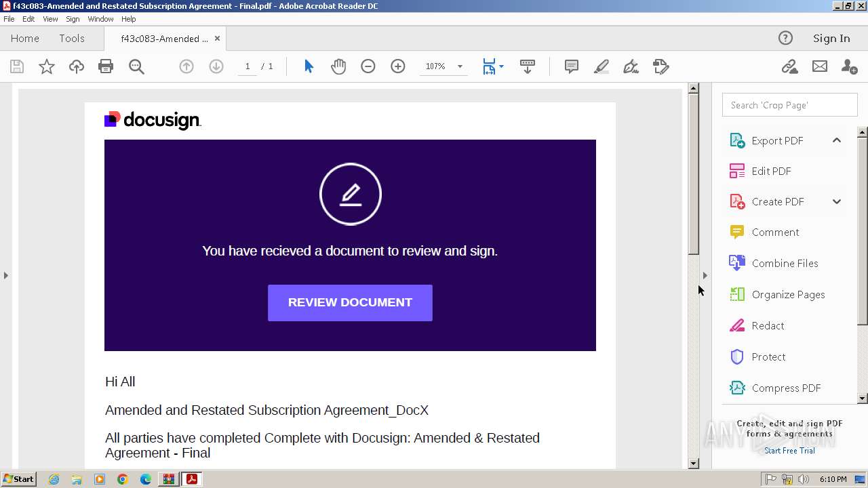Open the File menu
Viewport: 868px width, 488px height.
9,19
